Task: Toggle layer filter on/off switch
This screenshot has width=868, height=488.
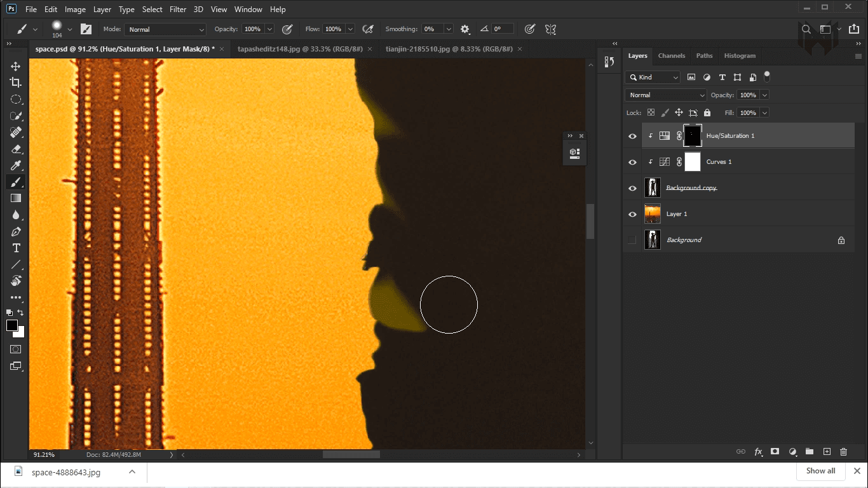Action: click(767, 76)
